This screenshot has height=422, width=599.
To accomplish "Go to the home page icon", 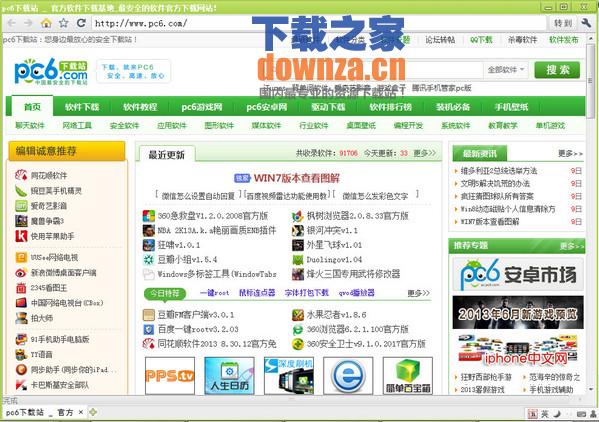I will (x=46, y=23).
